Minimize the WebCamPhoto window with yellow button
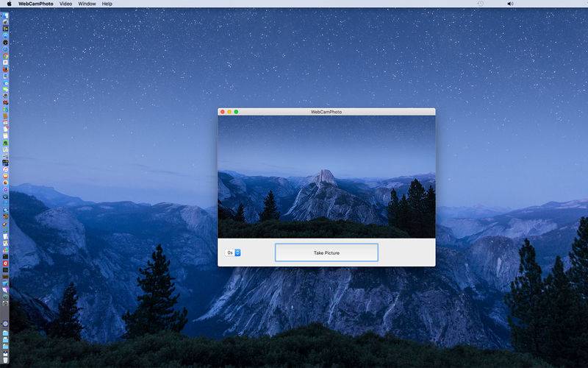The height and width of the screenshot is (368, 588). 229,112
